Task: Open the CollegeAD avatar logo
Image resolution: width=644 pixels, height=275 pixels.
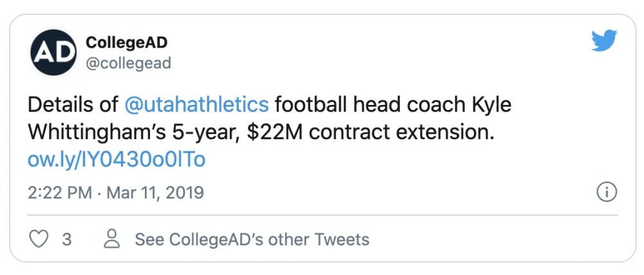Action: coord(53,53)
